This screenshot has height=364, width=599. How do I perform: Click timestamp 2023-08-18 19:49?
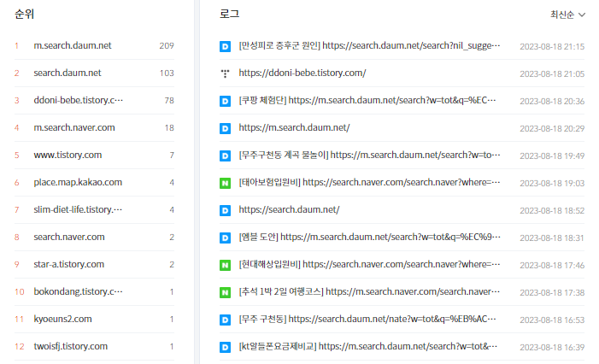click(552, 156)
